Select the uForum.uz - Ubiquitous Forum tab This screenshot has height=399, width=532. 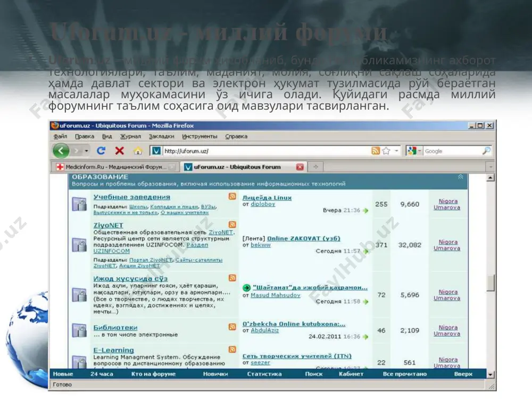(244, 167)
